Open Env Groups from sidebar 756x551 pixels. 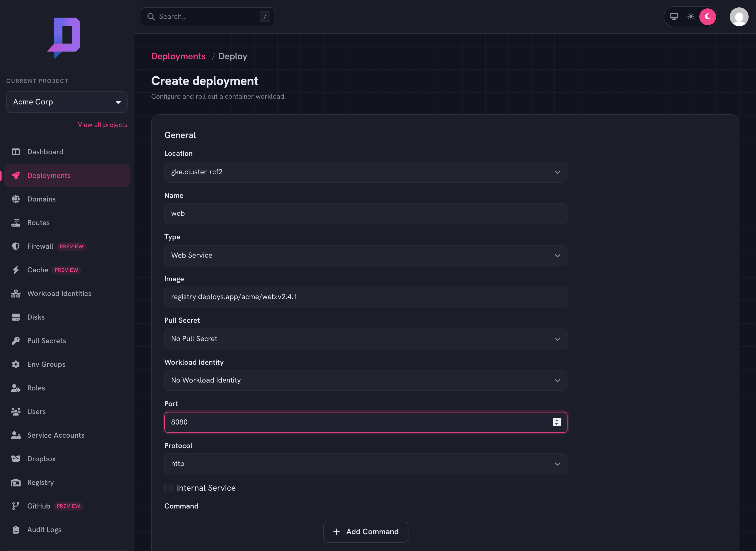pos(67,364)
